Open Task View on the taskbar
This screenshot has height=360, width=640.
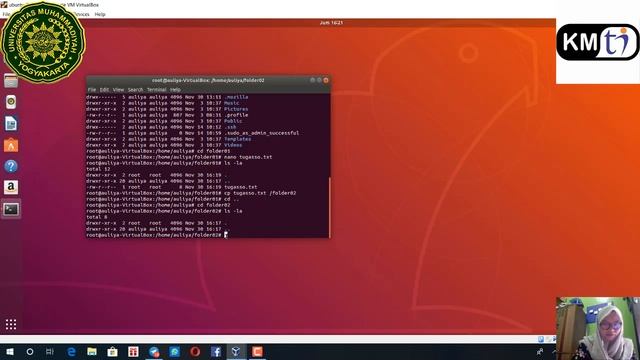pyautogui.click(x=50, y=352)
